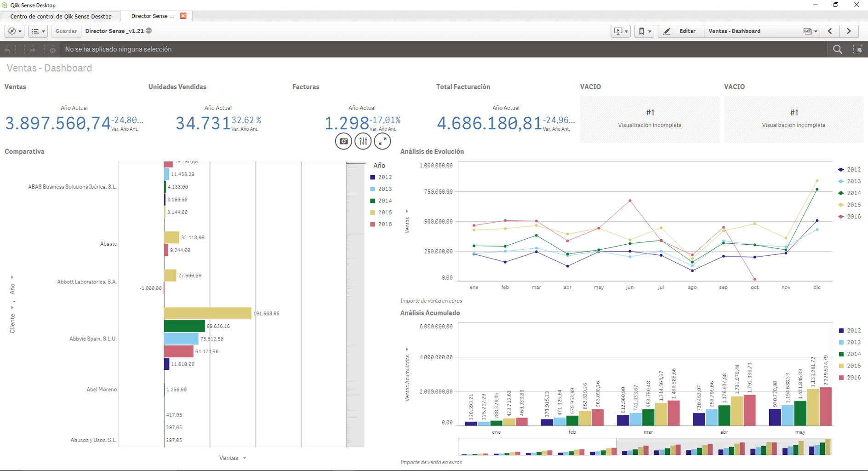
Task: Select 2014 in Análisis Acumulado legend
Action: [x=850, y=354]
